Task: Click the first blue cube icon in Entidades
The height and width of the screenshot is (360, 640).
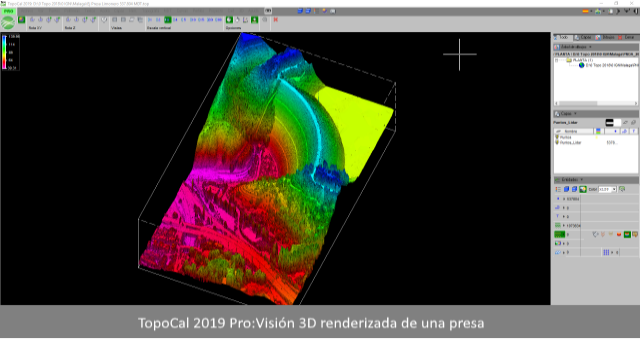Action: (x=567, y=189)
